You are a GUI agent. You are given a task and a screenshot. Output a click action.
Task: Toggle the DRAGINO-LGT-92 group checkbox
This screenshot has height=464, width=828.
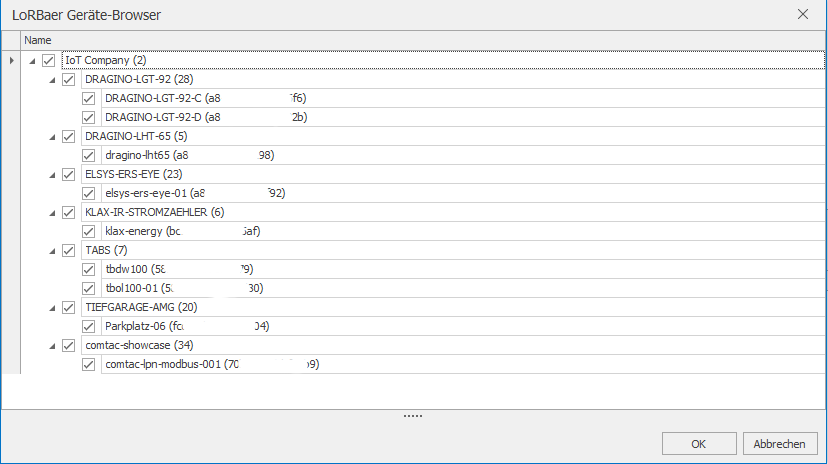pyautogui.click(x=69, y=79)
